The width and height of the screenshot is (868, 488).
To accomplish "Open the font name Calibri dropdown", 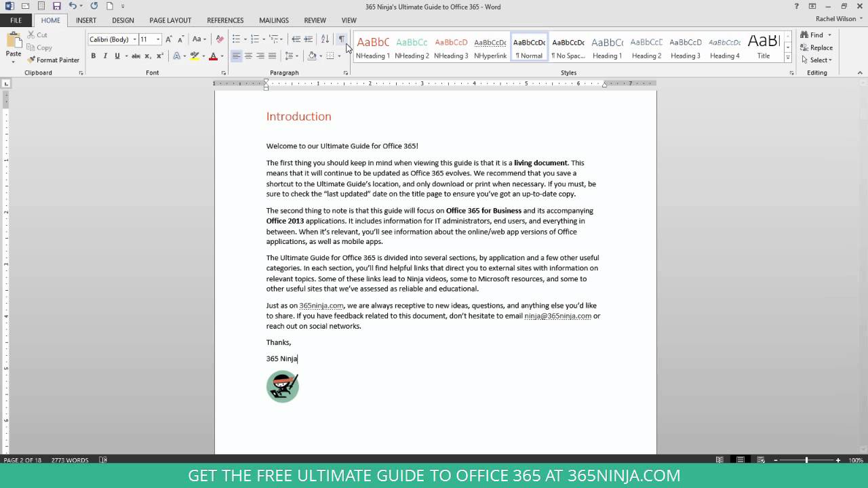I will (135, 39).
